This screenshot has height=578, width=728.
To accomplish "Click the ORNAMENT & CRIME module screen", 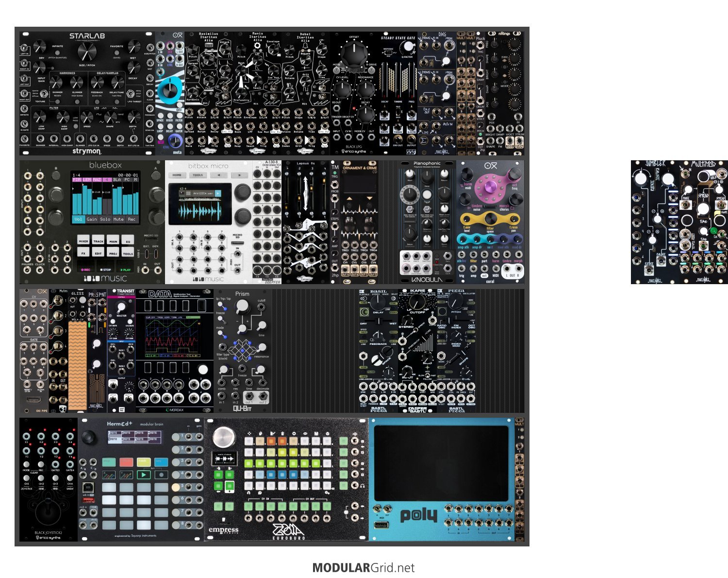I will pos(360,184).
